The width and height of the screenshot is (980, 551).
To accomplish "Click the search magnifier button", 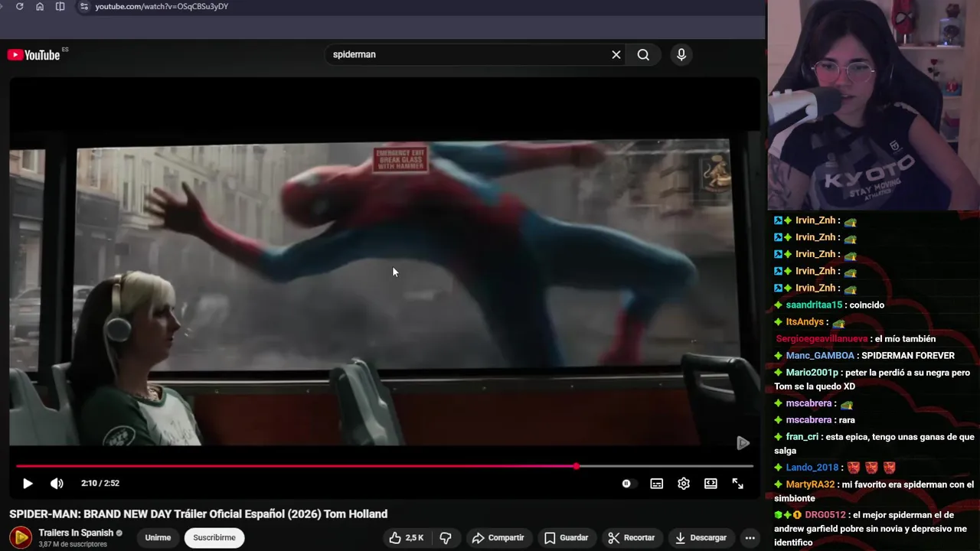I will pyautogui.click(x=643, y=54).
